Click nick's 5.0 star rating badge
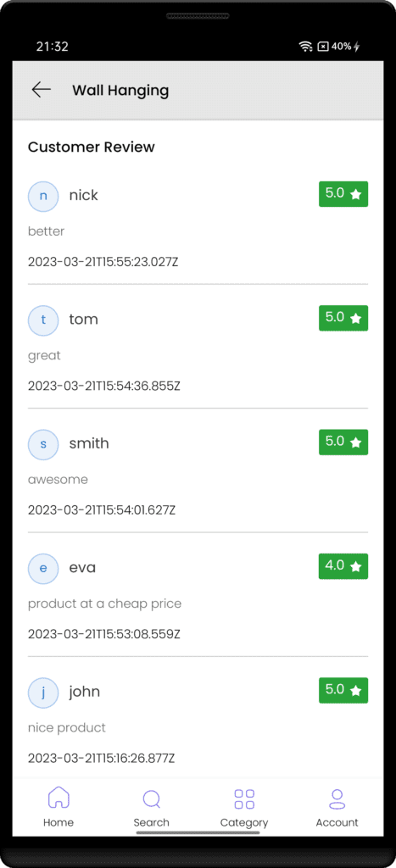 click(x=343, y=194)
